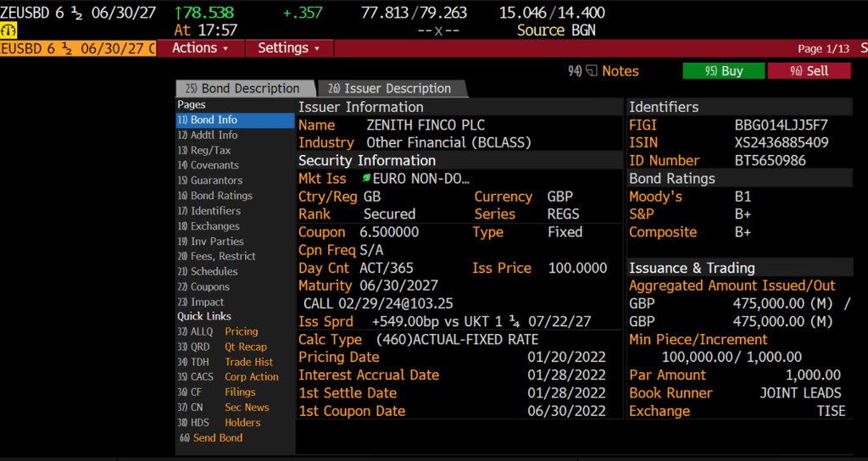Go to the Bond Ratings page
The height and width of the screenshot is (461, 868).
pos(220,196)
